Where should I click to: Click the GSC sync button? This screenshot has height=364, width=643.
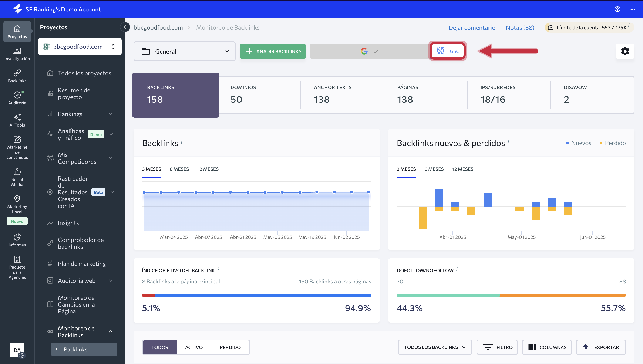(448, 51)
